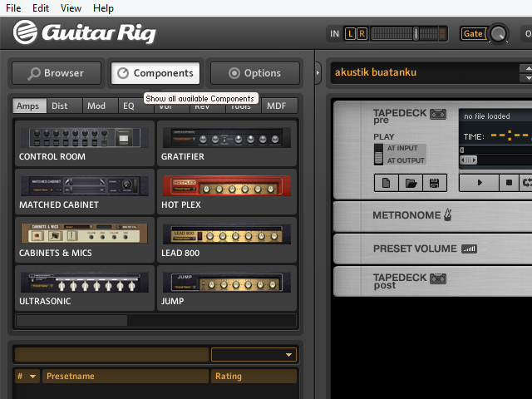532x399 pixels.
Task: Choose the Lead 800 amp
Action: click(x=227, y=239)
